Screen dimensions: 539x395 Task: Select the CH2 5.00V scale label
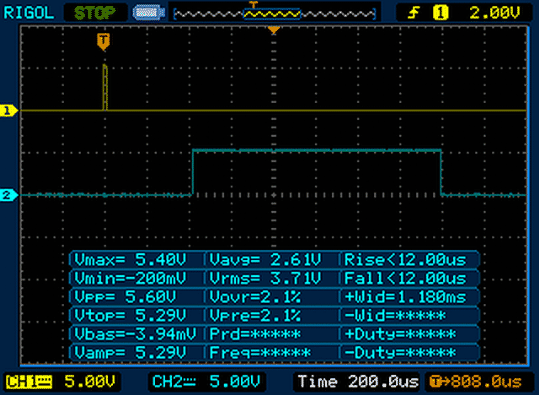206,382
